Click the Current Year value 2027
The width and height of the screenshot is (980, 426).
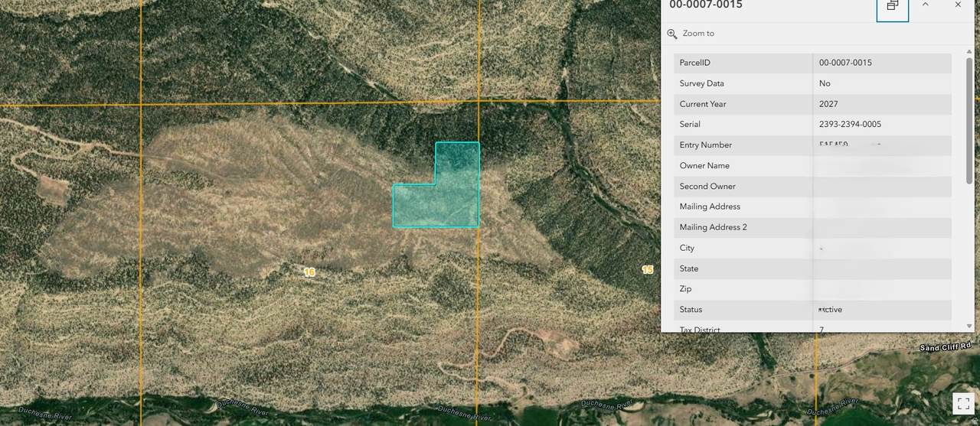point(828,104)
